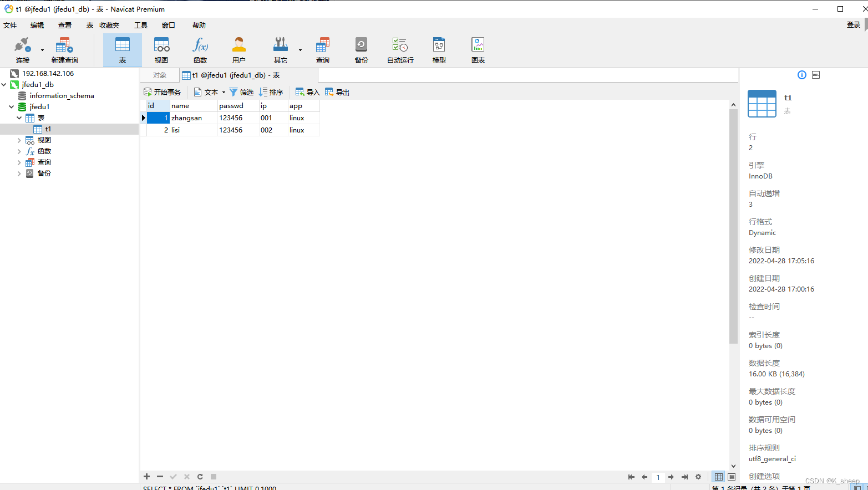Screen dimensions: 868x490
Task: Click the zhangsan name cell
Action: (194, 118)
